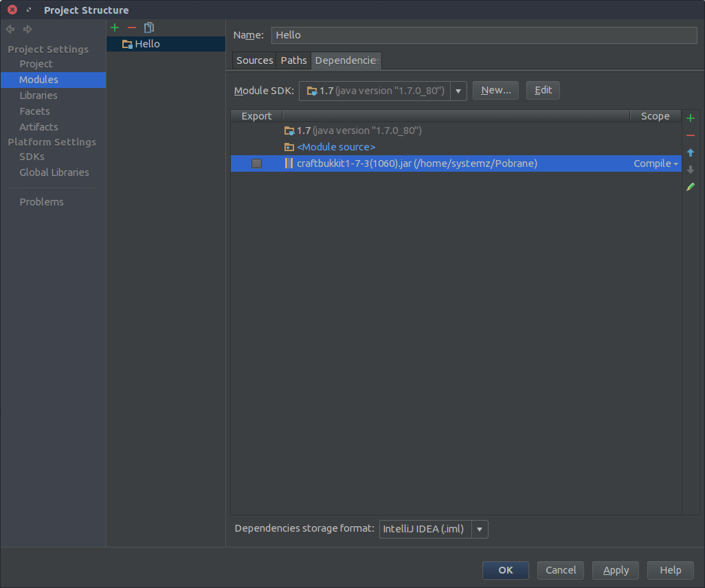Screen dimensions: 705x588
Task: Click the green add module icon
Action: [115, 27]
